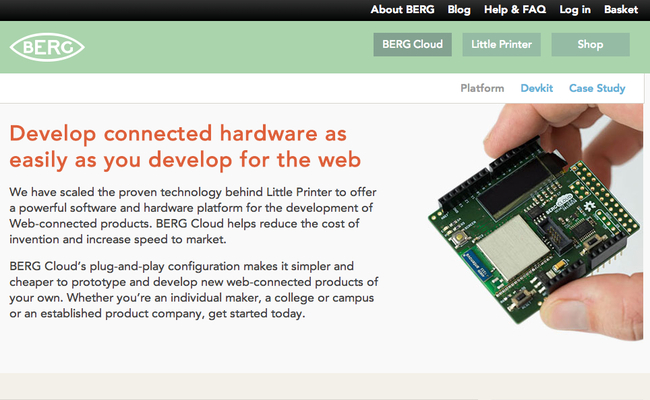This screenshot has height=400, width=650.
Task: Click Log in in top bar
Action: tap(575, 10)
